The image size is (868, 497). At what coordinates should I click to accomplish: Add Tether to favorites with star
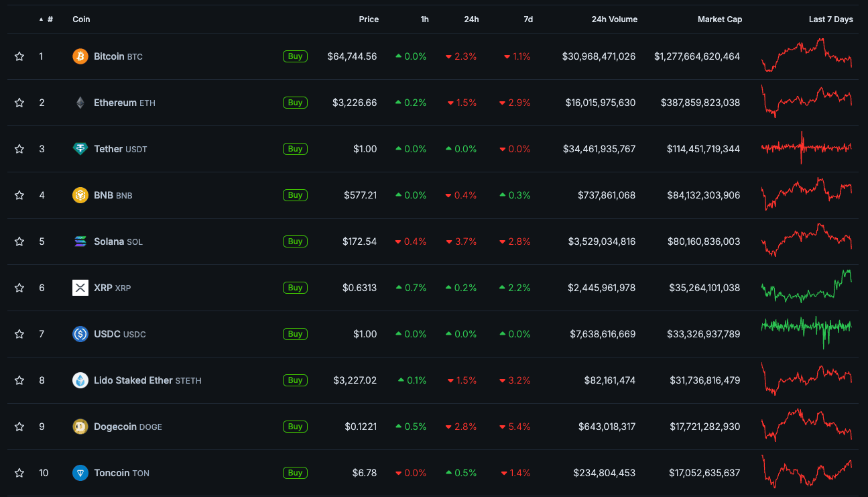tap(19, 149)
